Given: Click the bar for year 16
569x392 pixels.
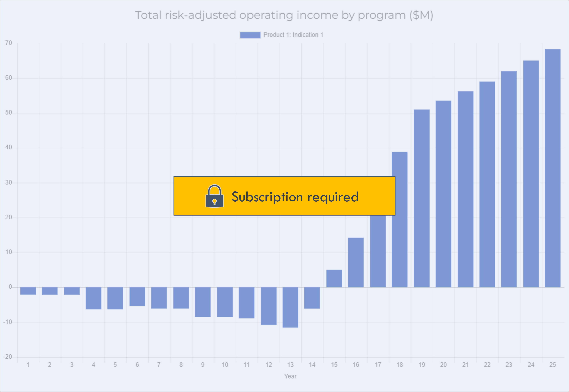Looking at the screenshot, I should coord(356,262).
